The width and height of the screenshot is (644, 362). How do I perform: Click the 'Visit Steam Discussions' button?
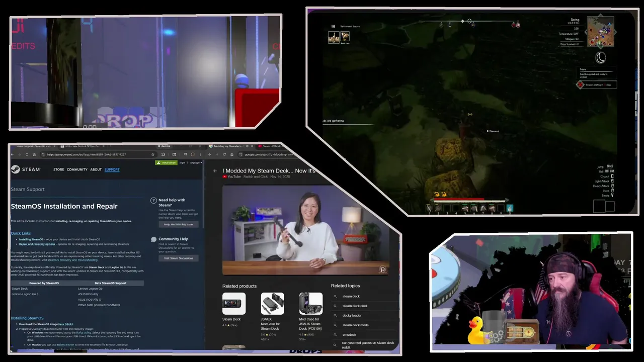pyautogui.click(x=179, y=258)
